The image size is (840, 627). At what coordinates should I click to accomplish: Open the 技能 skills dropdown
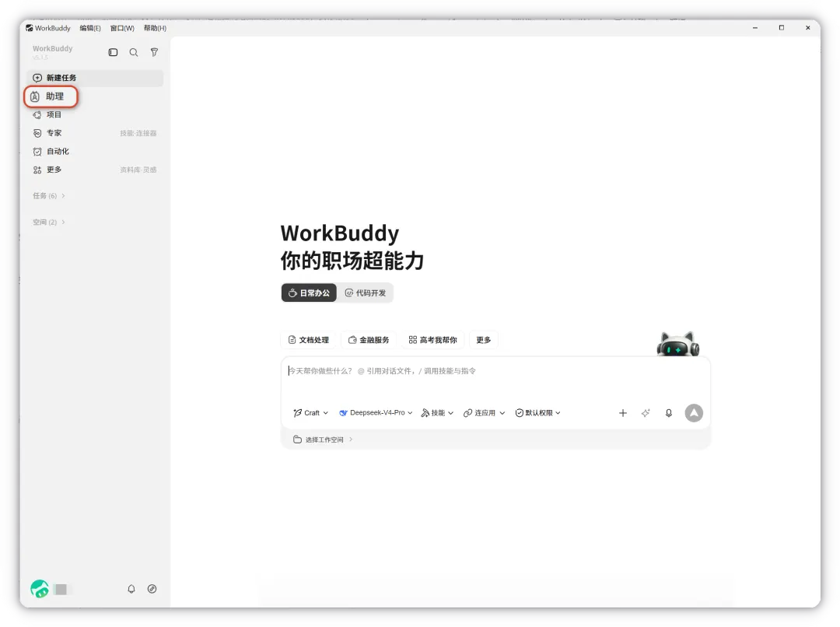click(x=437, y=413)
